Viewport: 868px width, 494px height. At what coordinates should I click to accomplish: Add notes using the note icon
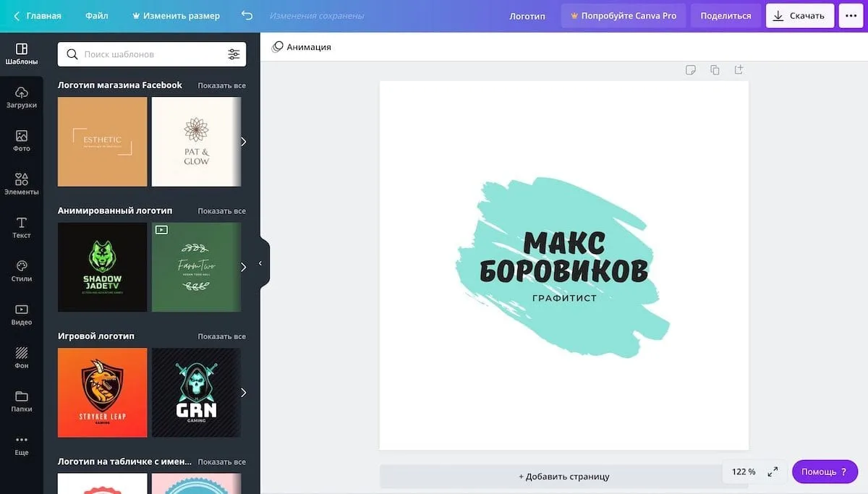pyautogui.click(x=691, y=70)
